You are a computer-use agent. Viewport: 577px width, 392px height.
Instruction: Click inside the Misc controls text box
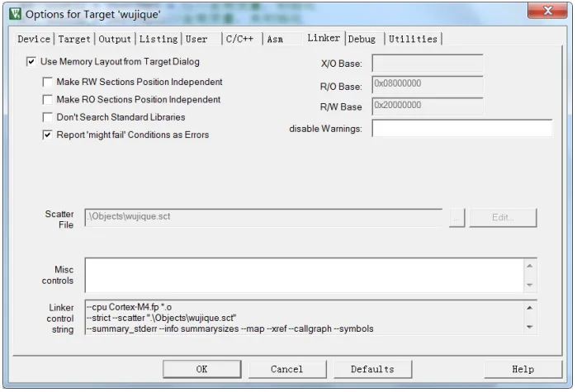pos(305,275)
